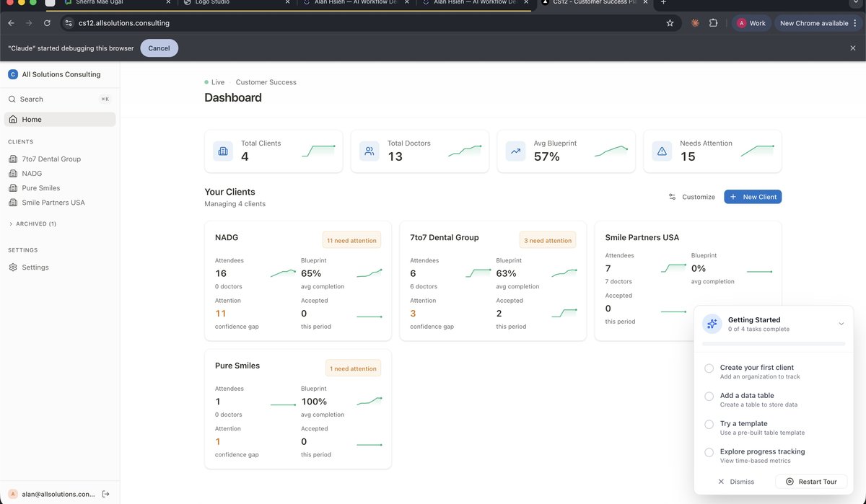Viewport: 866px width, 504px height.
Task: Click the doctors icon on Total Doctors card
Action: pyautogui.click(x=369, y=150)
